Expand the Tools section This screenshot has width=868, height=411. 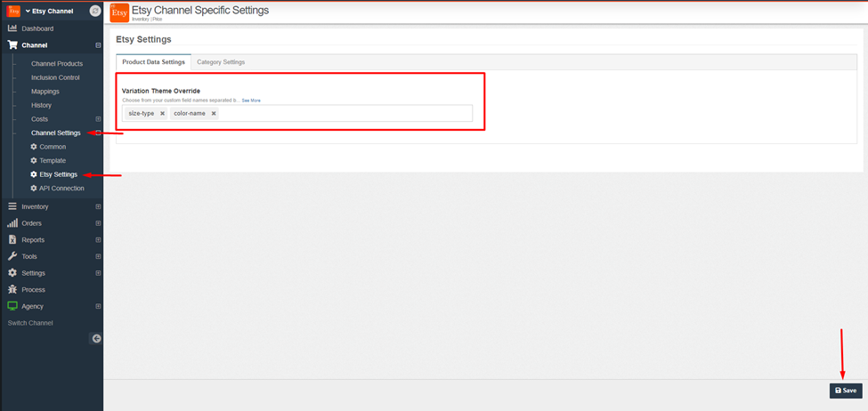pos(98,256)
